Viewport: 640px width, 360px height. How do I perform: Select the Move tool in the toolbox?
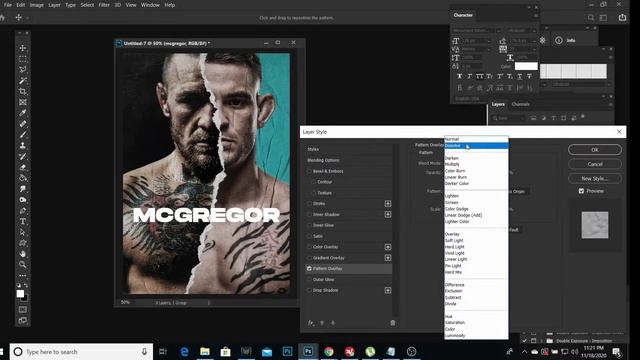coord(22,48)
